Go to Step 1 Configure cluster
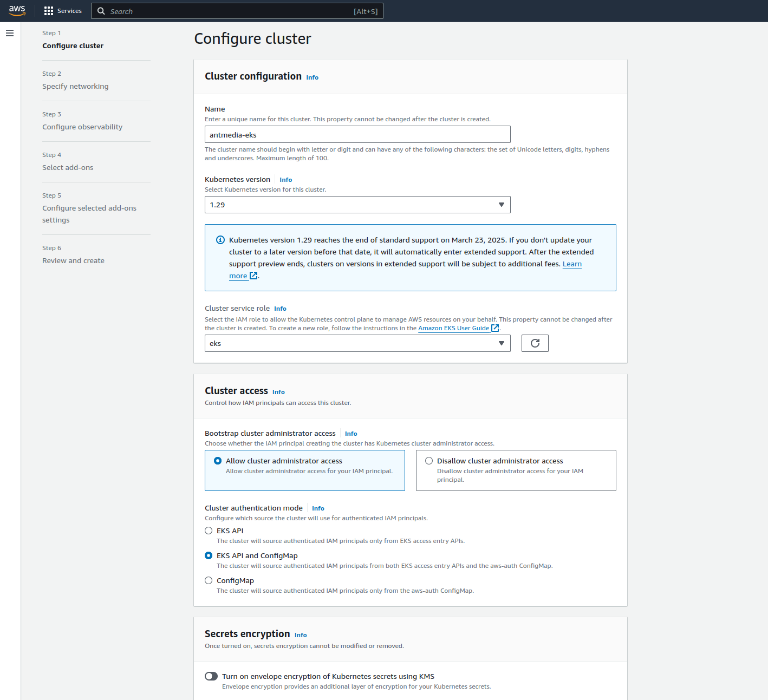 pyautogui.click(x=73, y=45)
